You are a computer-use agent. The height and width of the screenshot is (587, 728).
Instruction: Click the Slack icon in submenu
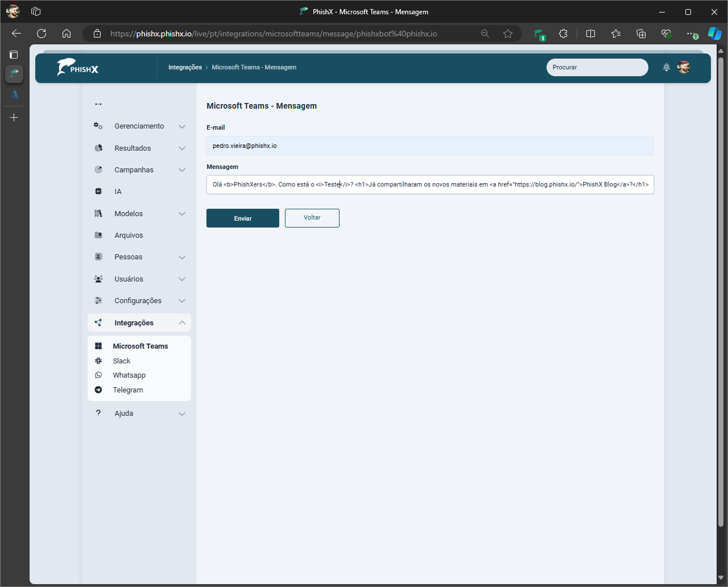pyautogui.click(x=98, y=361)
